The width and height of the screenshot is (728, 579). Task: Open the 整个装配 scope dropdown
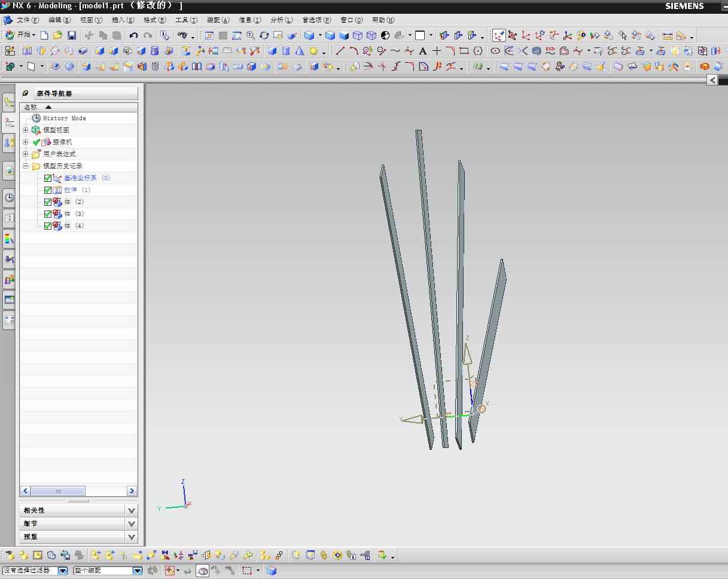click(138, 571)
